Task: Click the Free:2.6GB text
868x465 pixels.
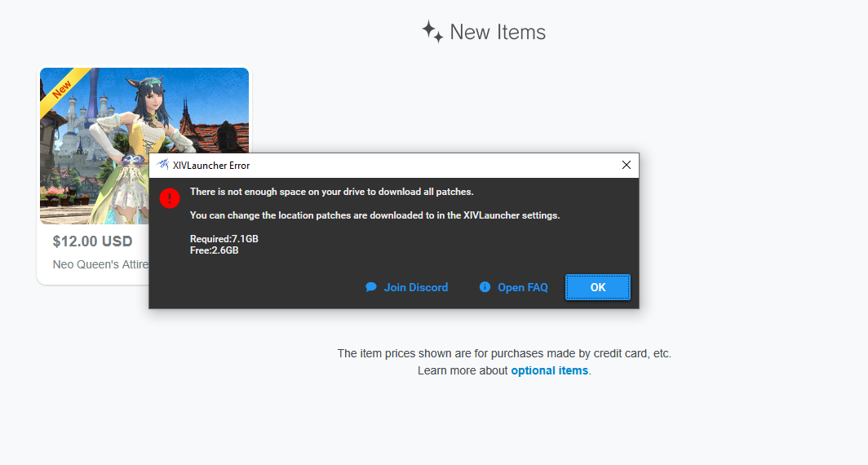Action: (x=215, y=250)
